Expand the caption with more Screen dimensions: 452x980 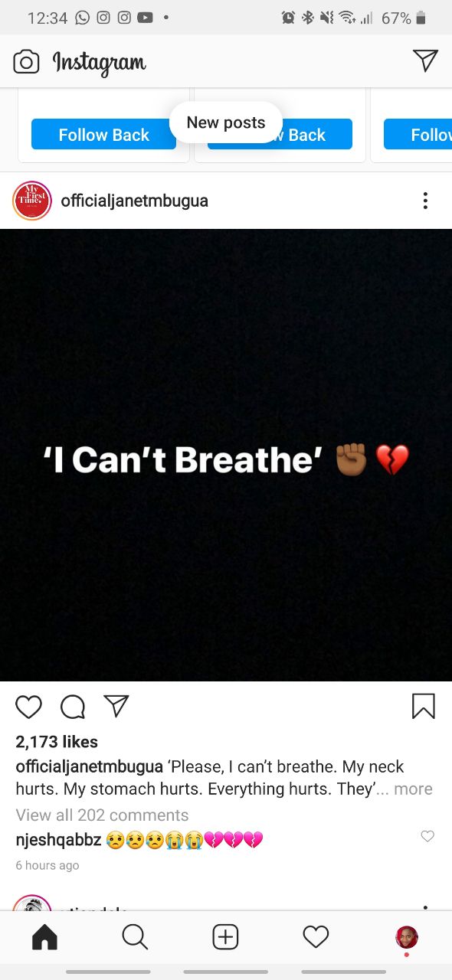click(x=414, y=789)
